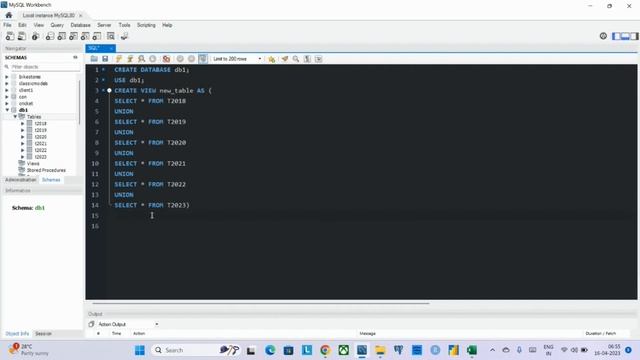Collapse the db1 schema

pos(7,110)
